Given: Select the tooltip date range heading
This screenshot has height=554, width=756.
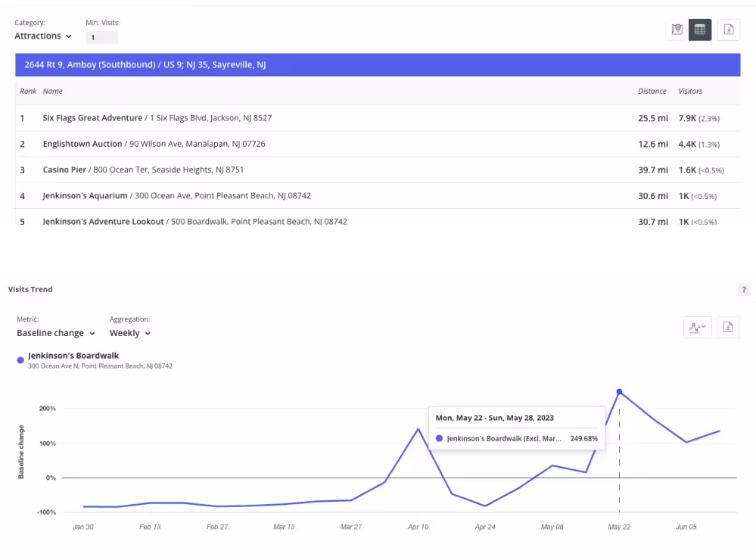Looking at the screenshot, I should click(x=495, y=418).
